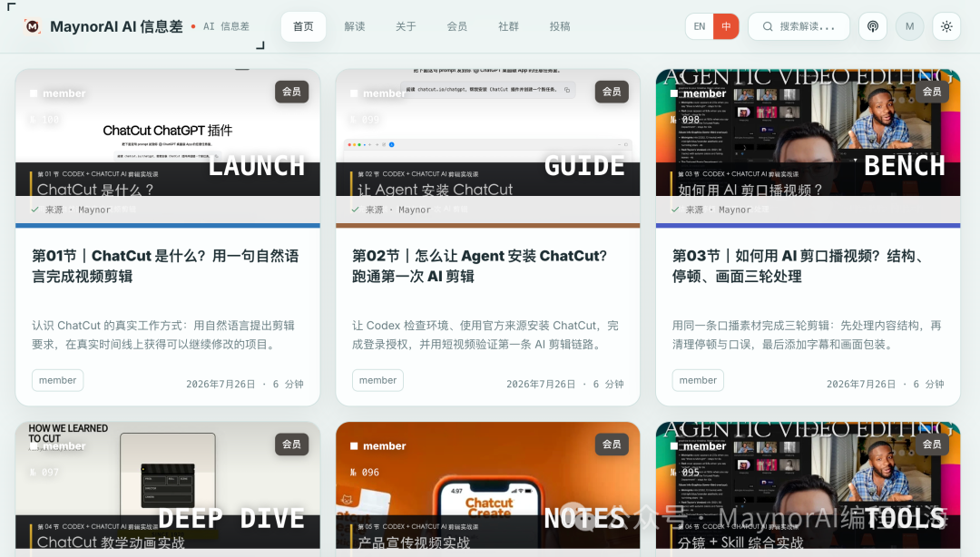980x557 pixels.
Task: Click the member tag on 第01节 card
Action: point(57,380)
